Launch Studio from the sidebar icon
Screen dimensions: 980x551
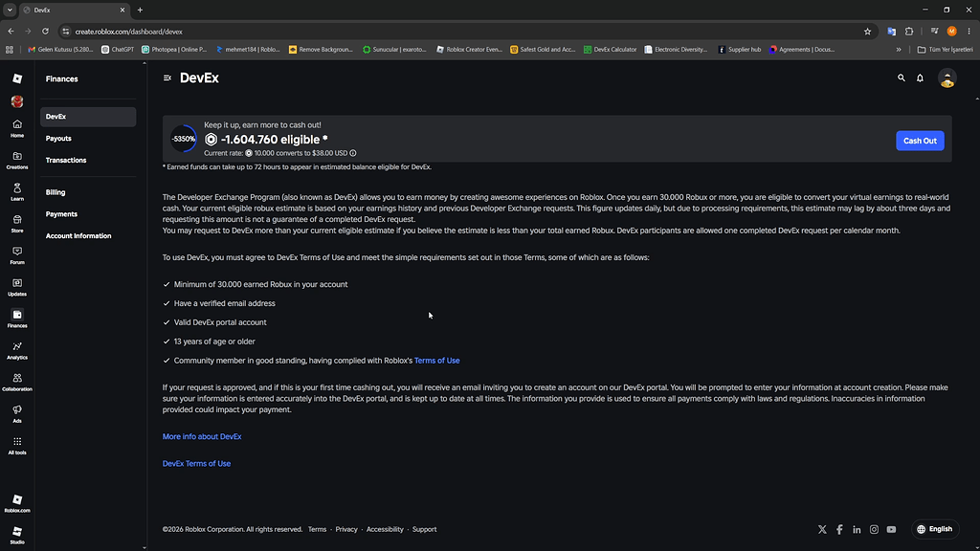pos(17,536)
